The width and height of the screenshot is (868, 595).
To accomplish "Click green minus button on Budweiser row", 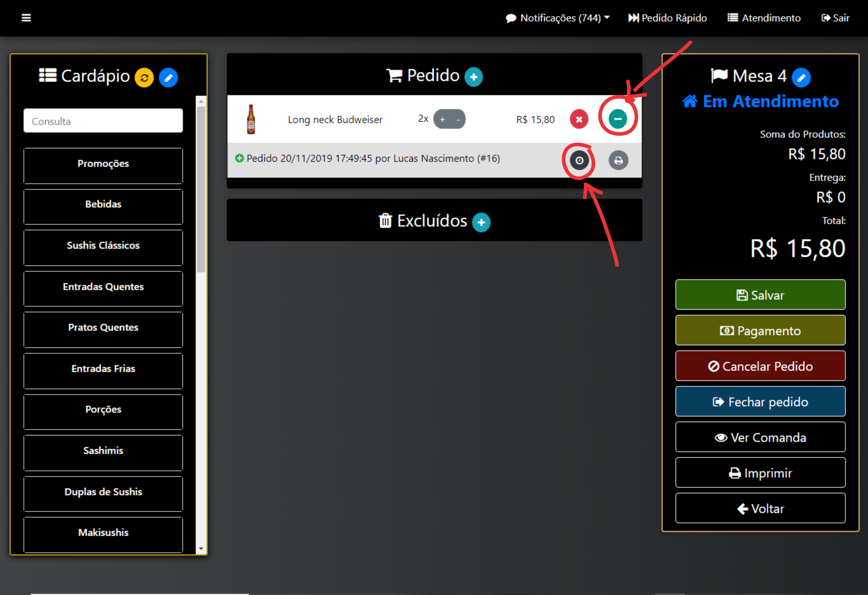I will click(618, 119).
